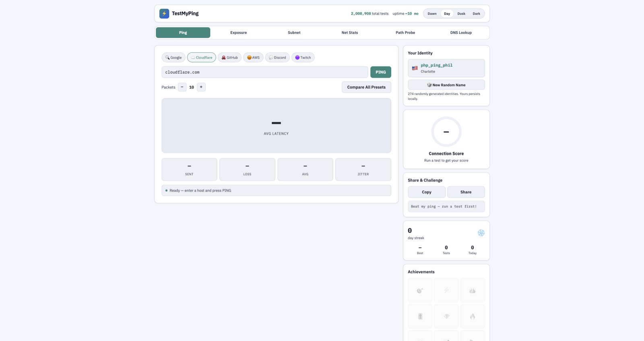Click the Your Identity heading

coord(420,53)
